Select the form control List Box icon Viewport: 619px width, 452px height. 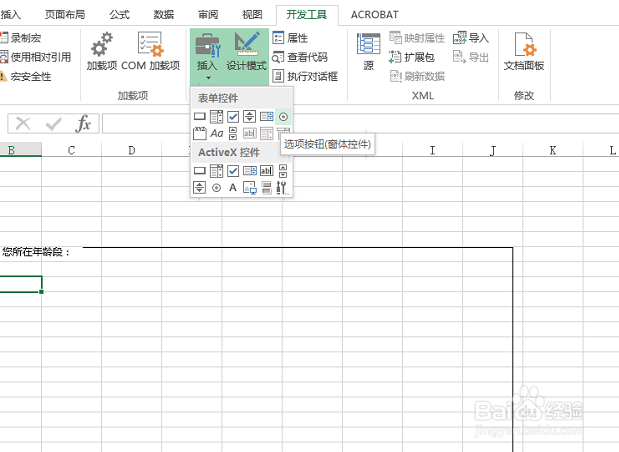266,116
